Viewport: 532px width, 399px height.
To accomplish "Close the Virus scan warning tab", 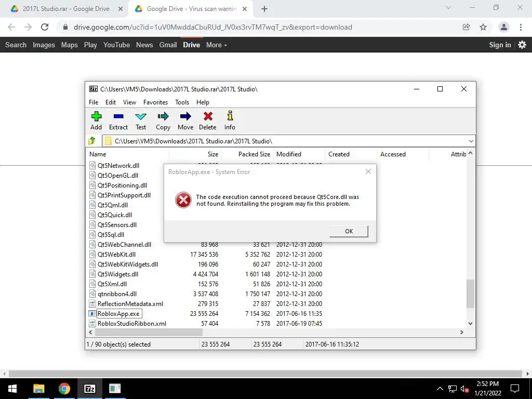I will [245, 9].
